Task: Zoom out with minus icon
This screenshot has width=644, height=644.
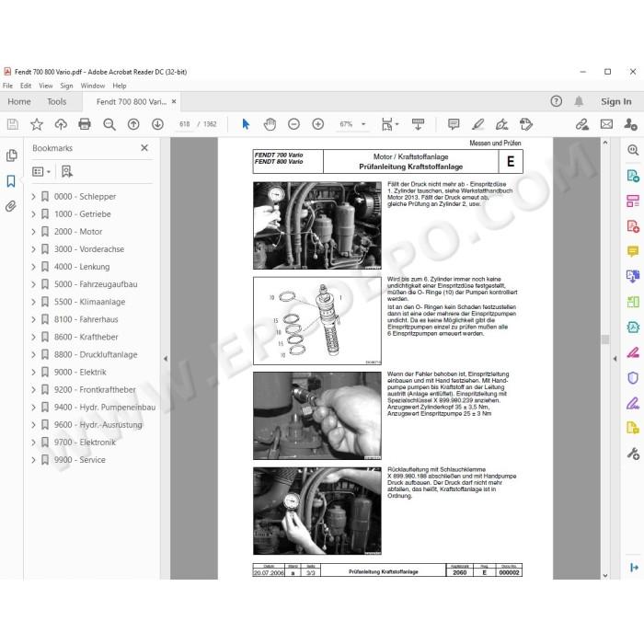Action: [x=293, y=124]
